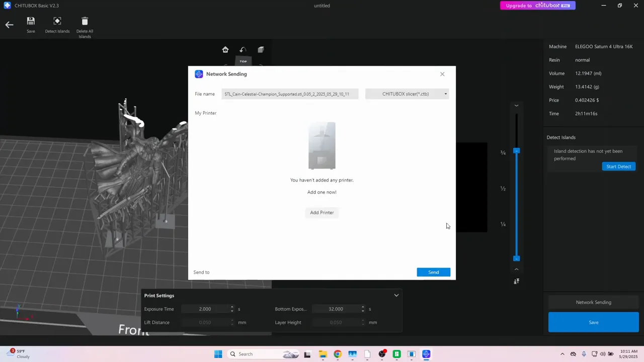Click the rotate-back arrow icon above the model
Viewport: 644px width, 362px height.
coord(243,50)
